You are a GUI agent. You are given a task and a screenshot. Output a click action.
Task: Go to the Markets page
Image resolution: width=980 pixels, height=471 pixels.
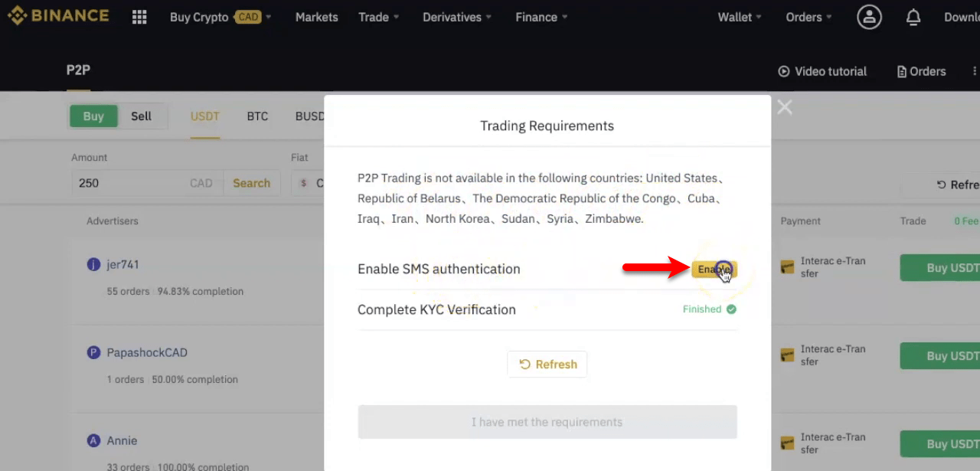(317, 17)
